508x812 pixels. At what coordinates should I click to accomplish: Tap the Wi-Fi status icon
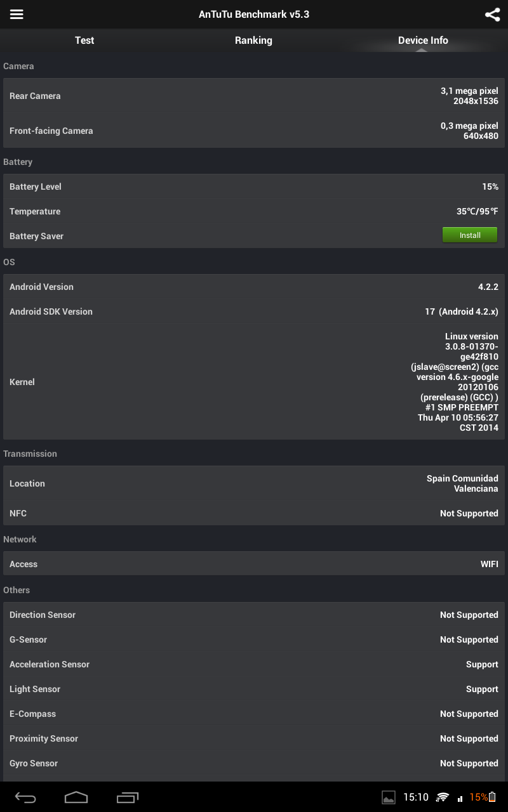tap(443, 797)
